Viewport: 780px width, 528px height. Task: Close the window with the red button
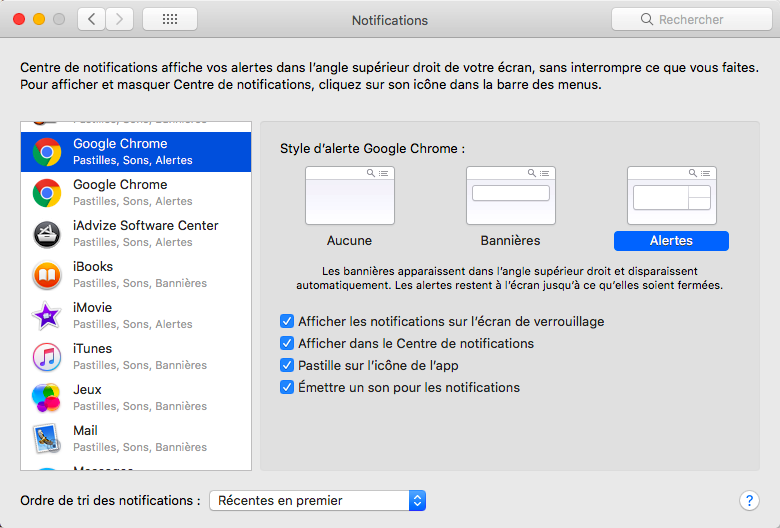pyautogui.click(x=19, y=19)
